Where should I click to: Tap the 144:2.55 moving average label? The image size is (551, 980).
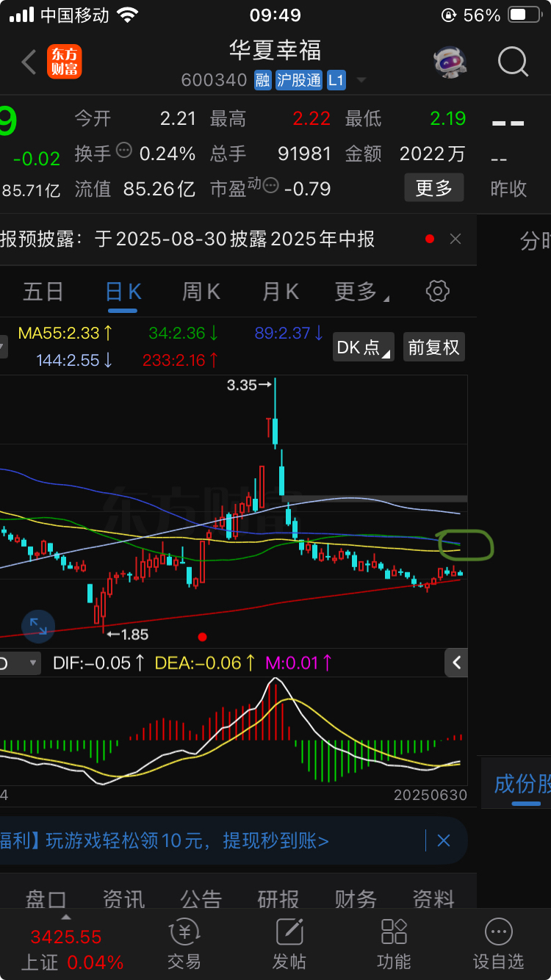pyautogui.click(x=75, y=360)
